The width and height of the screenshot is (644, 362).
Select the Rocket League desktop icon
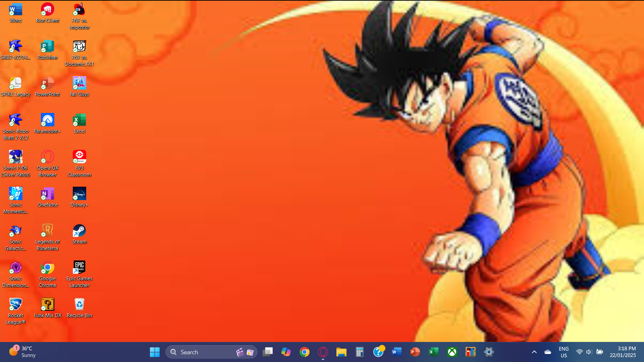(15, 312)
